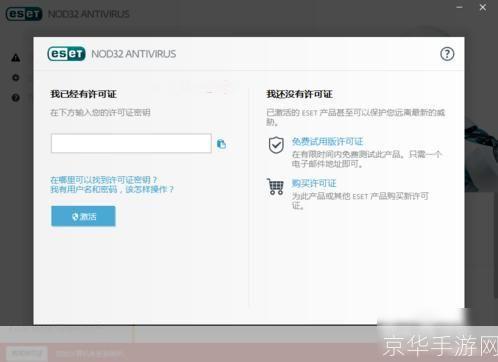Viewport: 498px width, 362px height.
Task: Paste license key using the clipboard icon
Action: 221,144
